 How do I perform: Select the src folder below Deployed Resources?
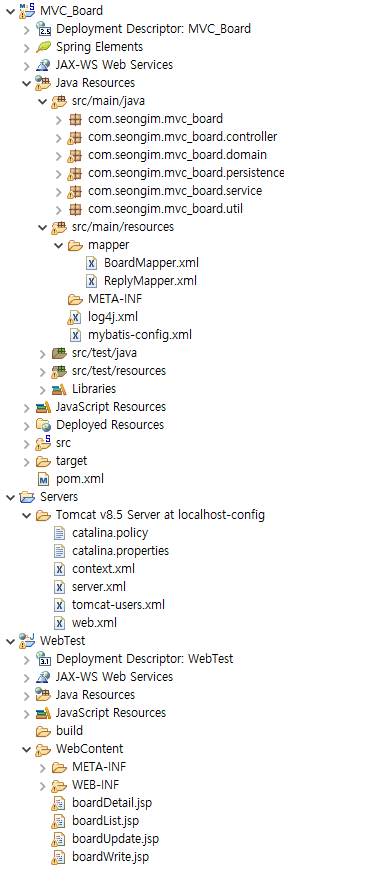tap(63, 443)
